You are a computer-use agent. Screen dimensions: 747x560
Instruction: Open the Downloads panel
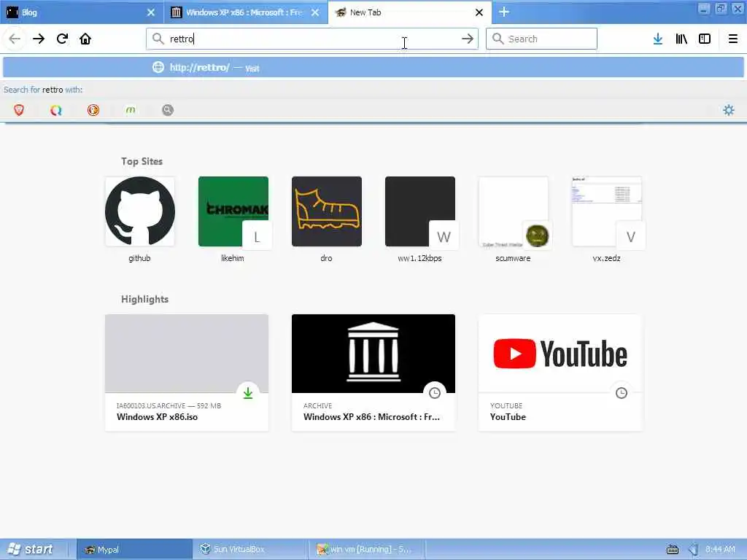657,39
